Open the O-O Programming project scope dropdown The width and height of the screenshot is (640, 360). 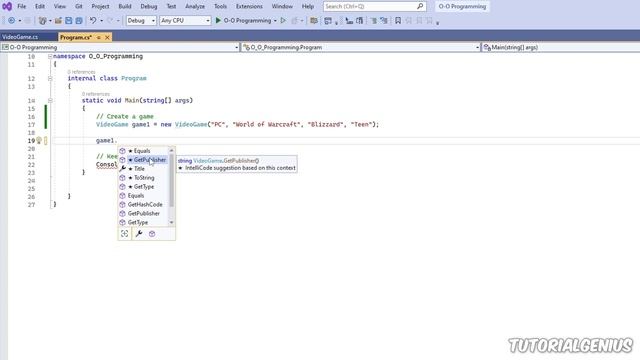[120, 47]
